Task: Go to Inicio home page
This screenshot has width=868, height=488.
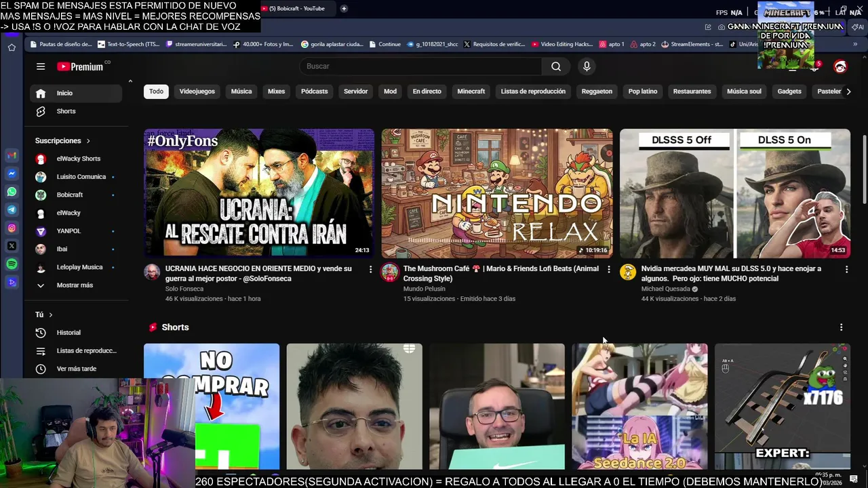Action: point(76,94)
